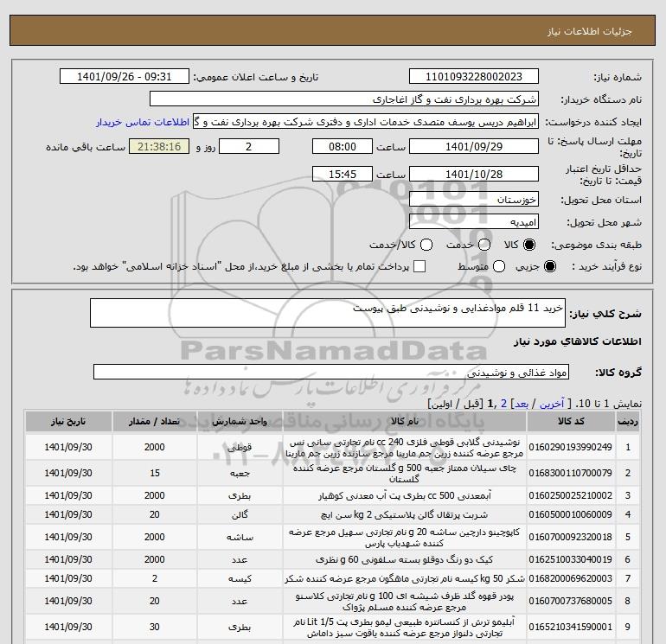The width and height of the screenshot is (666, 644).
Task: Click the remaining time counter 21:38:16
Action: click(x=159, y=146)
